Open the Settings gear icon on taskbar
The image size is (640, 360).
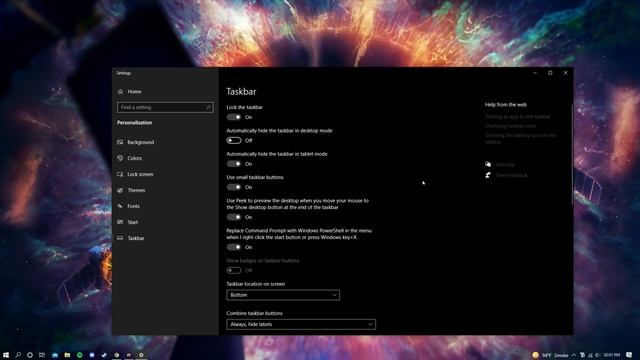click(141, 355)
